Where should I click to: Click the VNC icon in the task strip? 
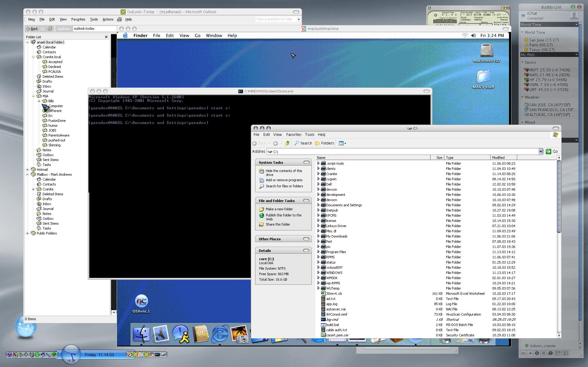tap(141, 354)
